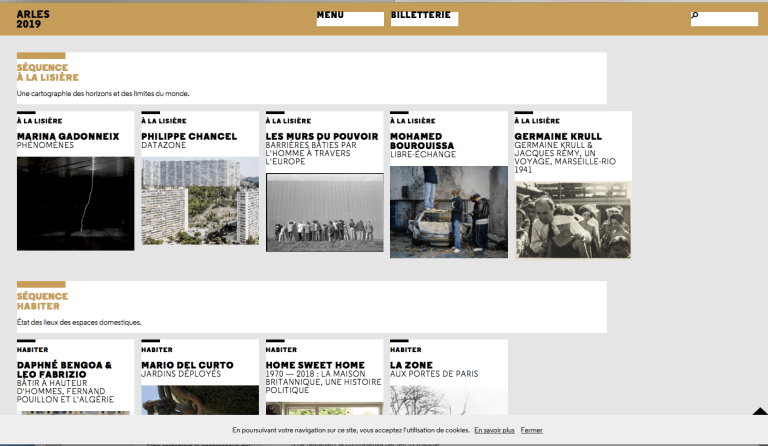The width and height of the screenshot is (768, 446).
Task: Open the Menu in the header
Action: click(330, 15)
